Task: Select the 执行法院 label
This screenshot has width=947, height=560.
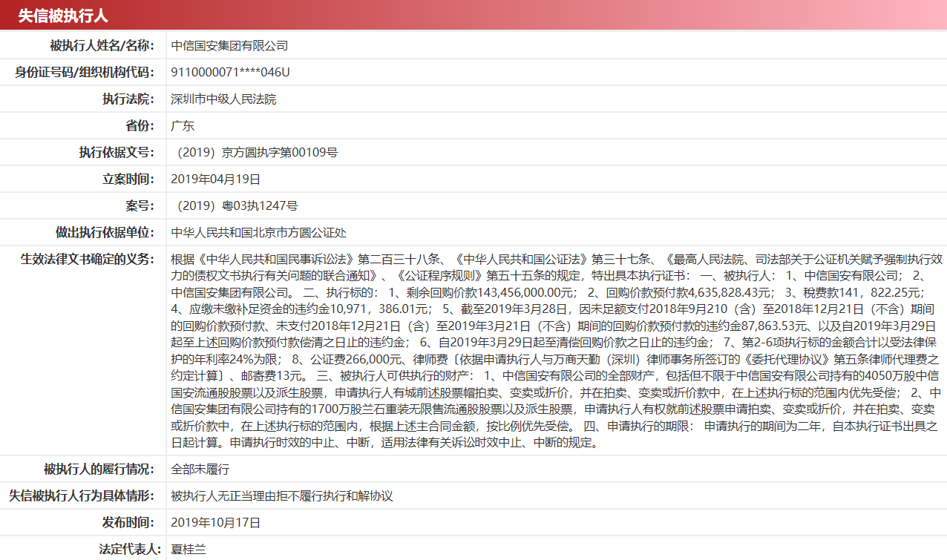Action: (x=128, y=99)
